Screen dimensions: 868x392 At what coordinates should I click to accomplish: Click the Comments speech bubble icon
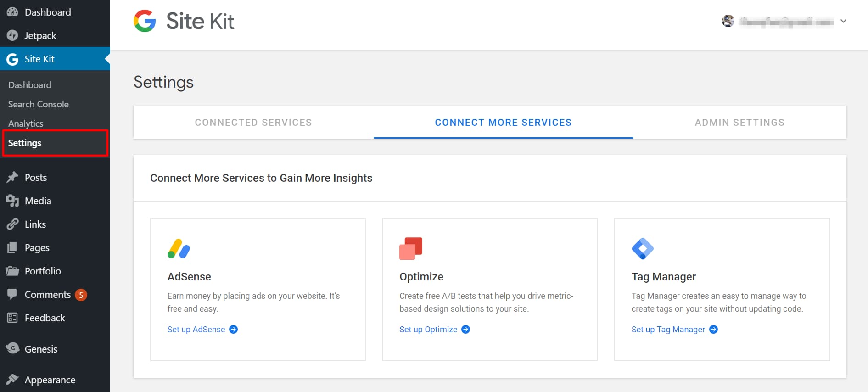click(x=12, y=294)
